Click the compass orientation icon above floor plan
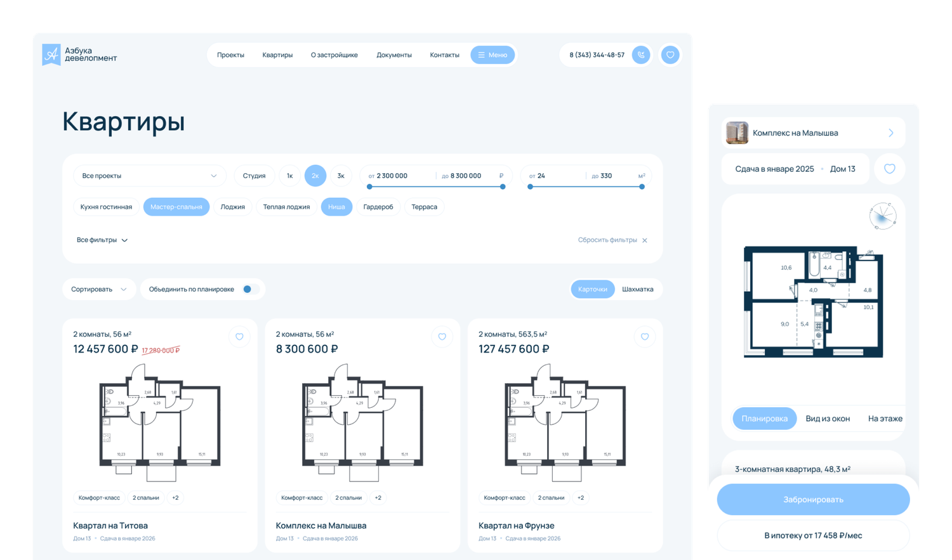952x560 pixels. pyautogui.click(x=882, y=216)
